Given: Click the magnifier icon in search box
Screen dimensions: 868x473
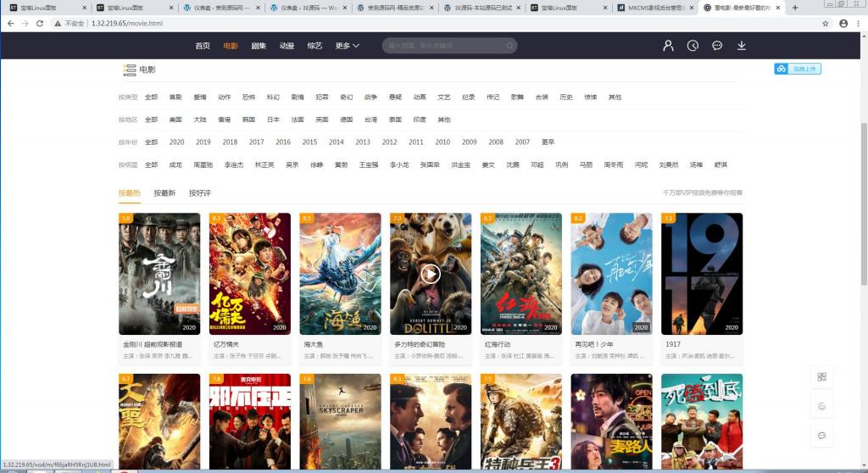Looking at the screenshot, I should pyautogui.click(x=509, y=46).
